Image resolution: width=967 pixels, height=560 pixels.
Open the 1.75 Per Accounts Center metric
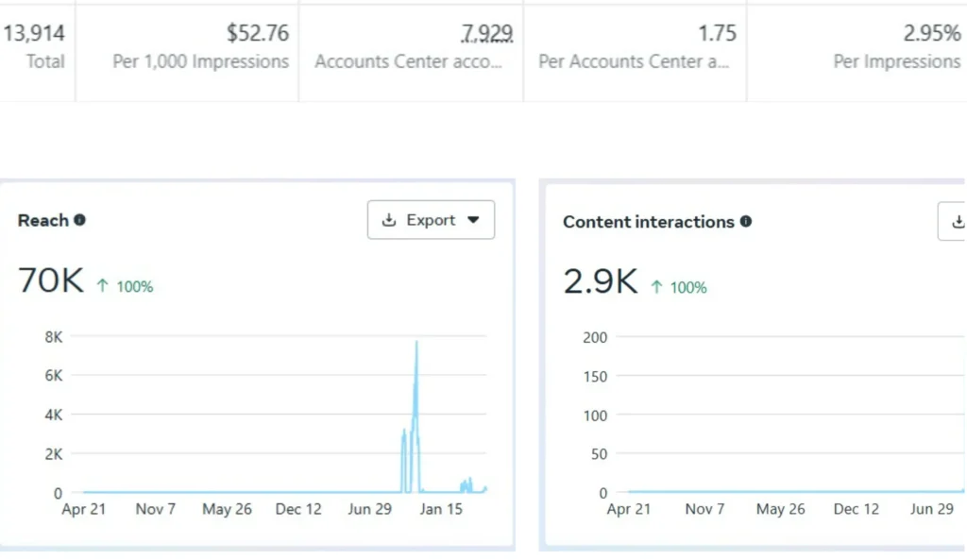[717, 34]
